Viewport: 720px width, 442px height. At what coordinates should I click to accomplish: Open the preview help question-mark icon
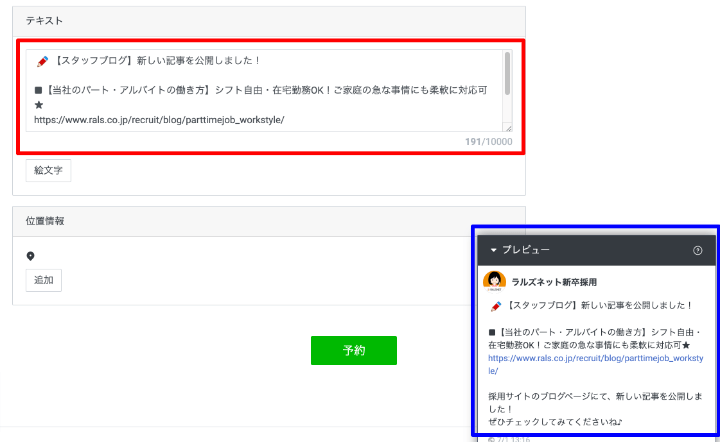click(697, 250)
